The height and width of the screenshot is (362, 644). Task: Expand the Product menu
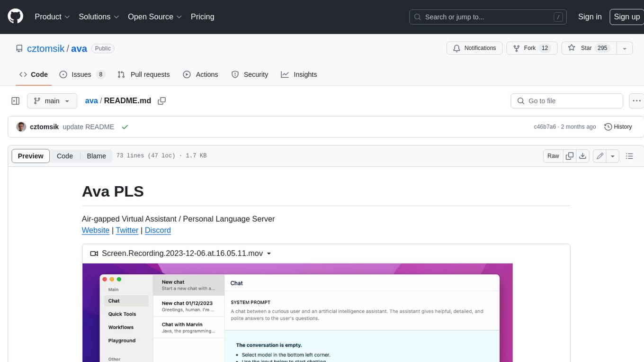tap(52, 17)
